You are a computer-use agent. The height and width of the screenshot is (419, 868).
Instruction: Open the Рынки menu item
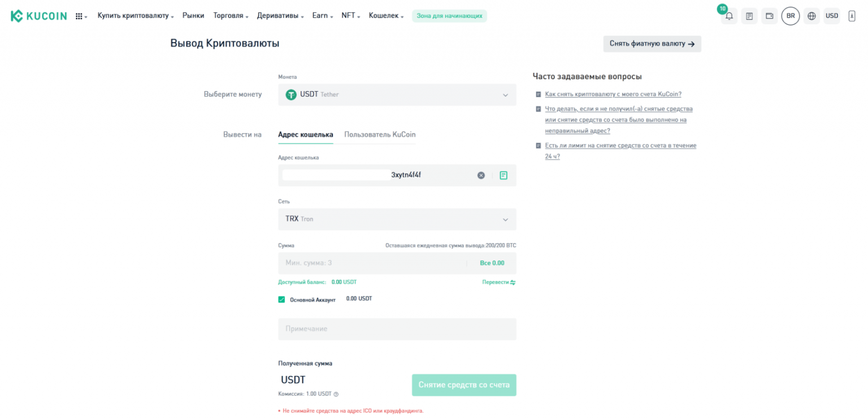click(193, 16)
